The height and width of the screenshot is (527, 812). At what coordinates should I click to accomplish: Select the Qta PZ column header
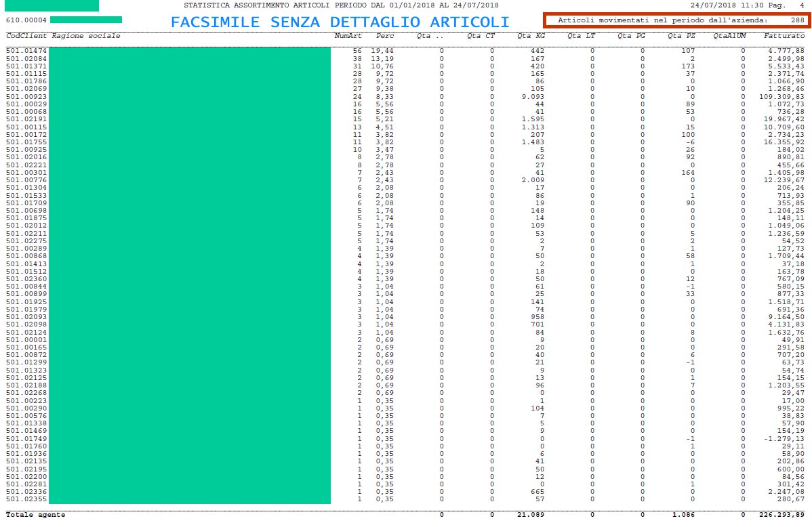point(681,35)
